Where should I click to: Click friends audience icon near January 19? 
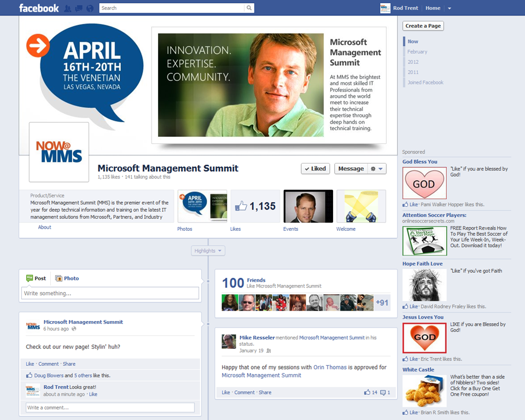pyautogui.click(x=269, y=351)
